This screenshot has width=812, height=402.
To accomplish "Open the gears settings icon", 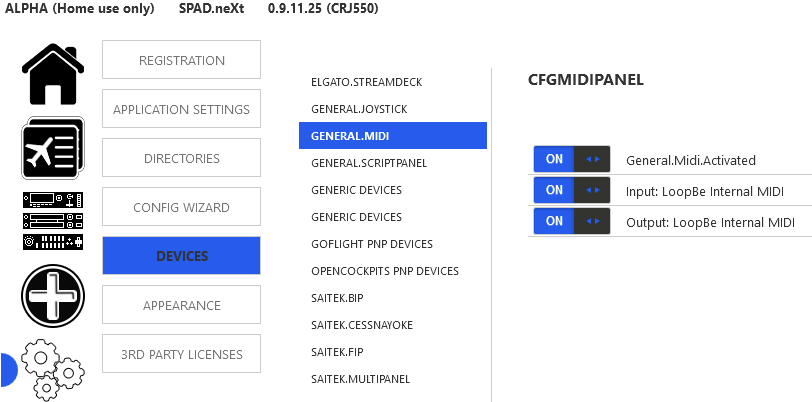I will (53, 370).
